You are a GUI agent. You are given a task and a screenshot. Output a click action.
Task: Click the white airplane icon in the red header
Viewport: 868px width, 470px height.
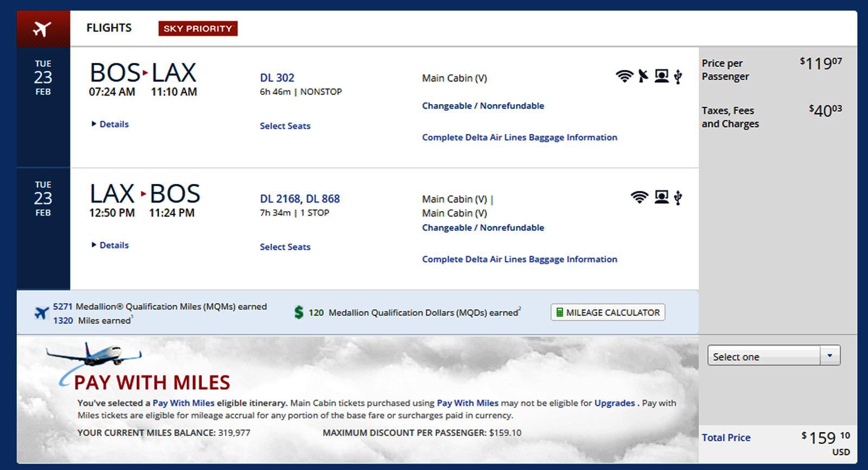42,29
